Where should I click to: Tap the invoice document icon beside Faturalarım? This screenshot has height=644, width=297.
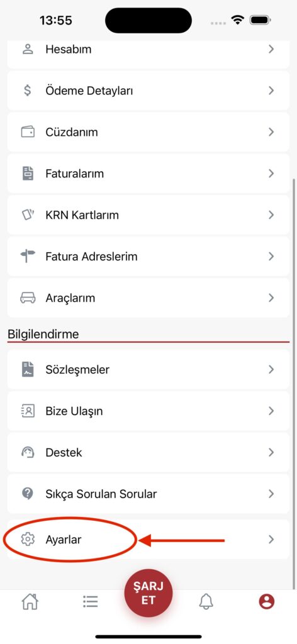pos(28,174)
